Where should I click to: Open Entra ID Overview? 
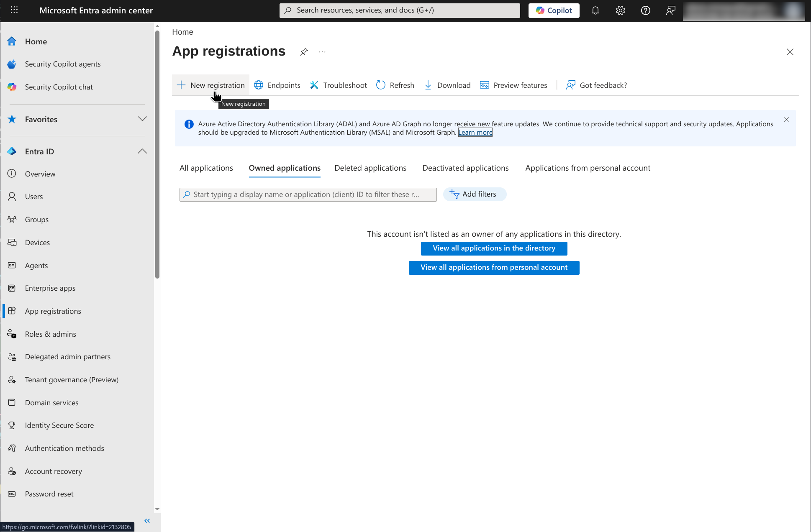(x=40, y=174)
